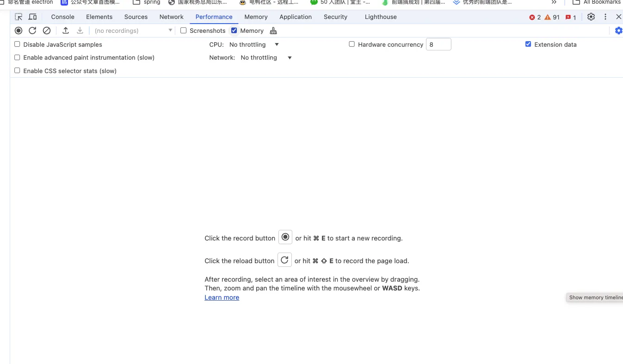Viewport: 623px width, 364px height.
Task: Enable the Screenshots checkbox
Action: pyautogui.click(x=184, y=31)
